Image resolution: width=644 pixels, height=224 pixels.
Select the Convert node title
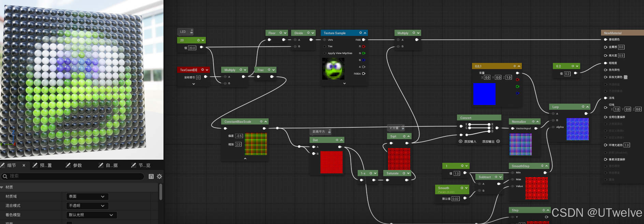pyautogui.click(x=466, y=118)
